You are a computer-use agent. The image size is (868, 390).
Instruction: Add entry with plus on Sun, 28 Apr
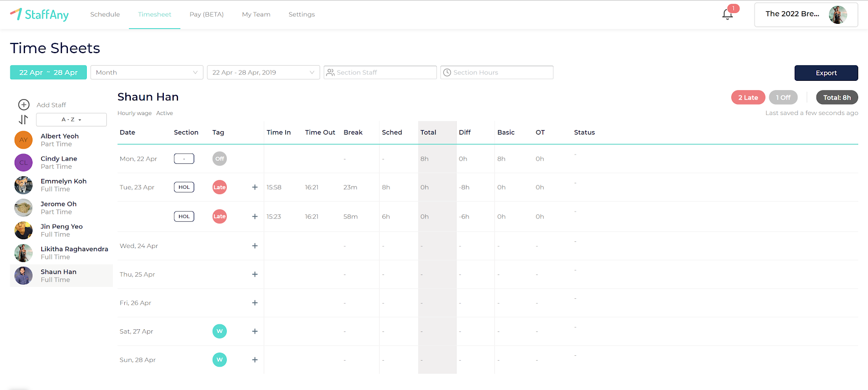255,360
